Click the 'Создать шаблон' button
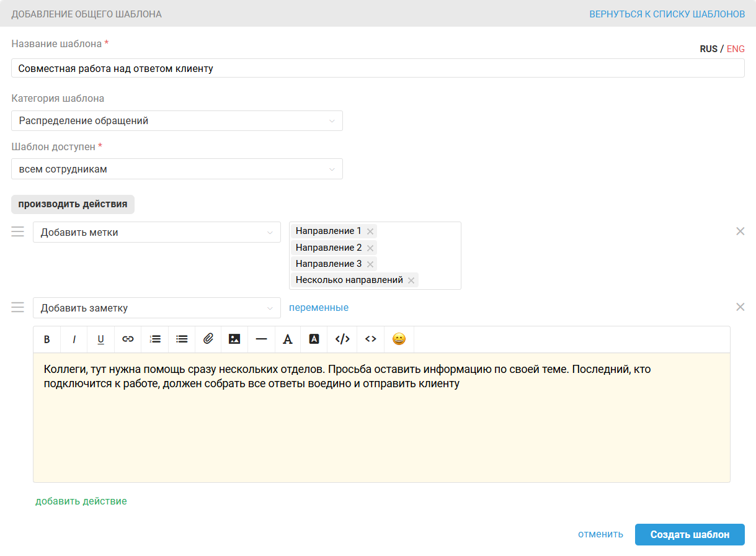This screenshot has height=556, width=756. (x=690, y=534)
